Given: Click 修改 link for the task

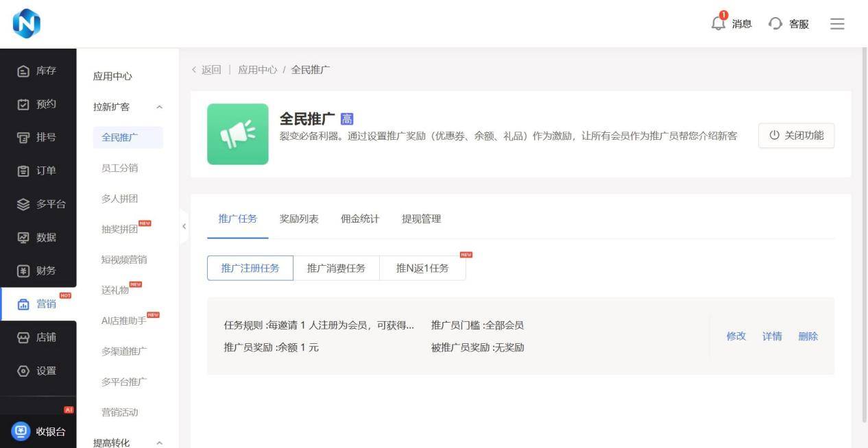Looking at the screenshot, I should point(736,336).
